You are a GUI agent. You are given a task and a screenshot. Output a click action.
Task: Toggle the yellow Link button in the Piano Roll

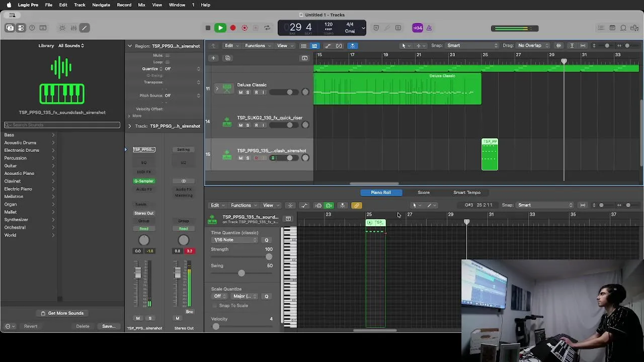click(x=356, y=205)
